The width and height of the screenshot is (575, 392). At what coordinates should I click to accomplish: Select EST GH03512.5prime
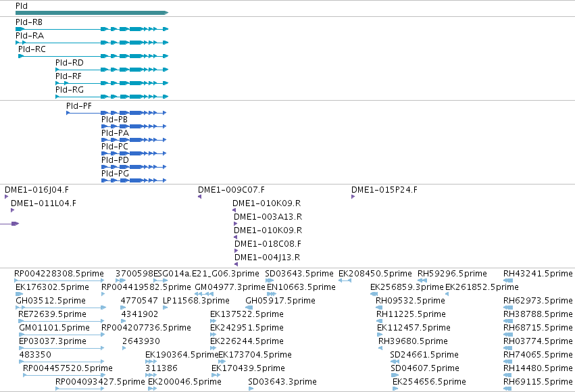tap(61, 308)
